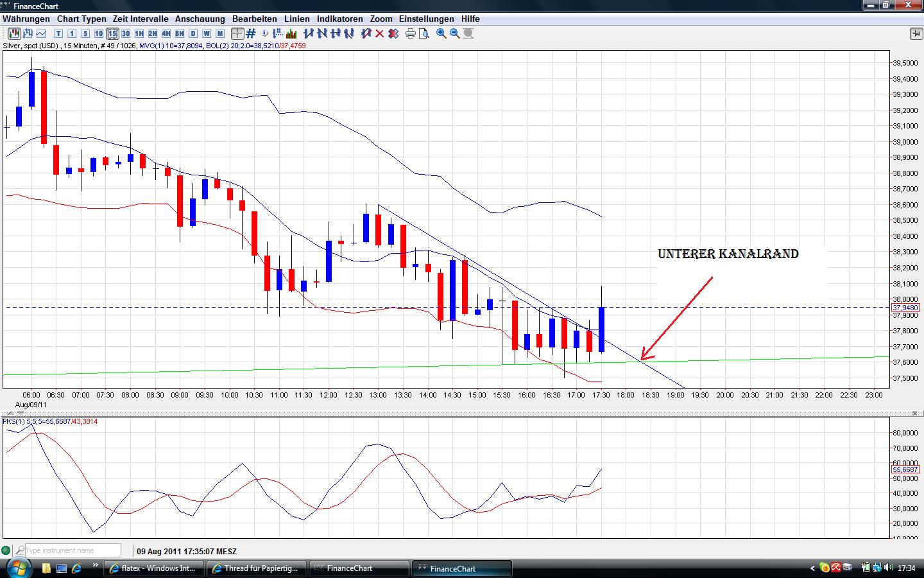Launch Internet Explorer from quick launch
The image size is (924, 578).
click(77, 568)
